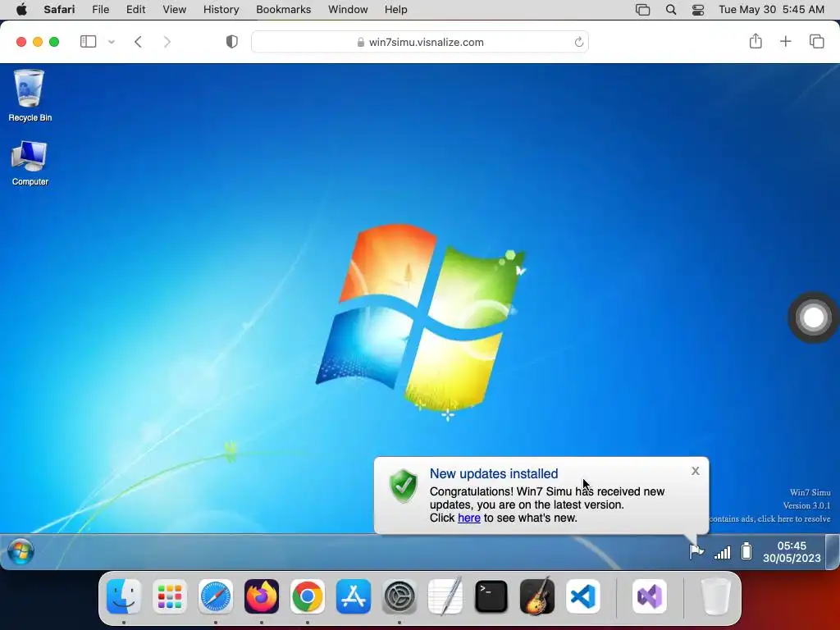Open the Windows Start orb
This screenshot has height=630, width=840.
point(21,552)
